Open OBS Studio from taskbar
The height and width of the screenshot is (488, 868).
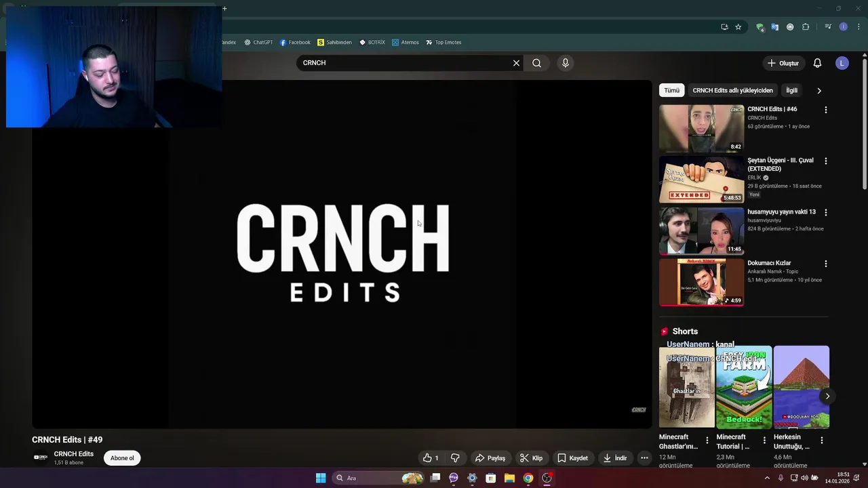(x=547, y=478)
